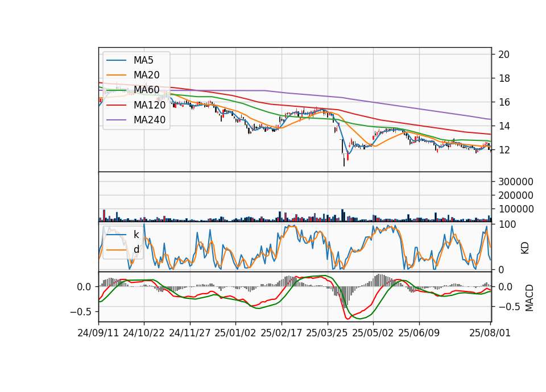Click the purple MA240 legend line sample
This screenshot has width=546, height=392.
(116, 120)
